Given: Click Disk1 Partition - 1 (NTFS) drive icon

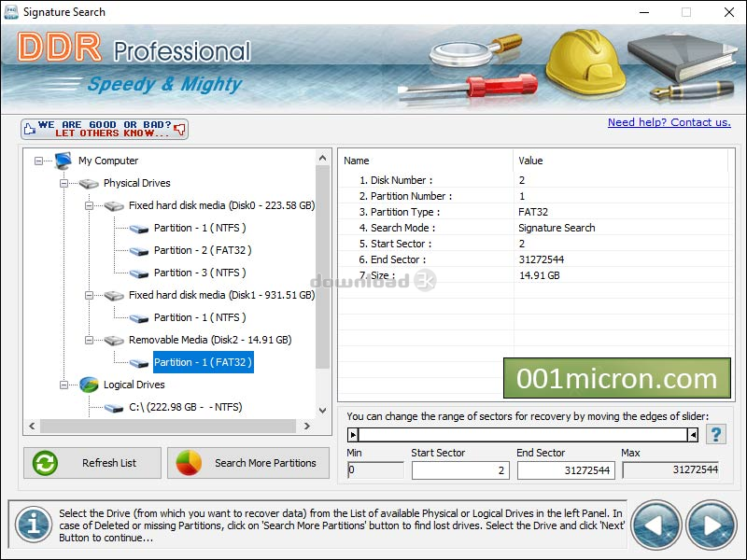Looking at the screenshot, I should (x=139, y=318).
